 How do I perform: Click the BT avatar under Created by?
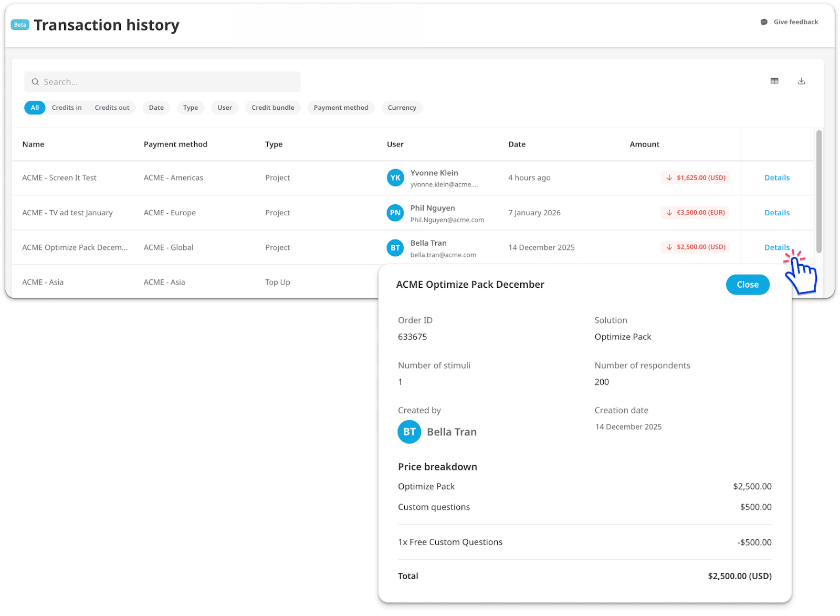point(409,432)
